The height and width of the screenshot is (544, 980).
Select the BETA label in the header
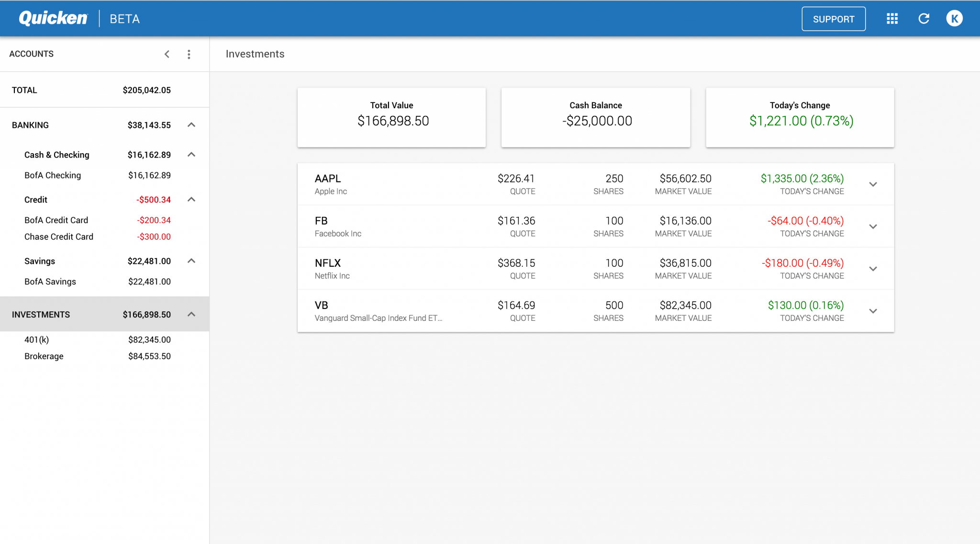(x=124, y=19)
